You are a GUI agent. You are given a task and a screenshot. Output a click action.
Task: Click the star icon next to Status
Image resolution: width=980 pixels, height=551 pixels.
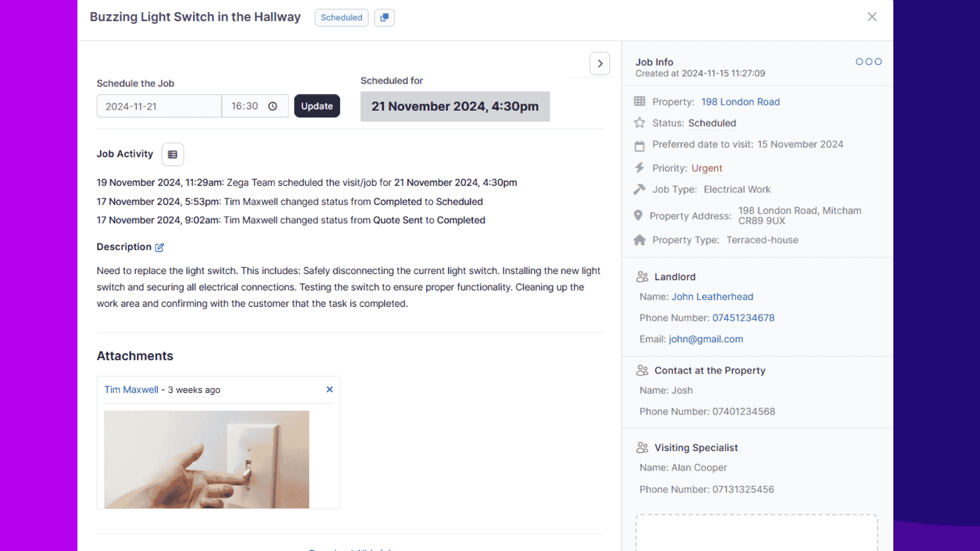[x=640, y=122]
